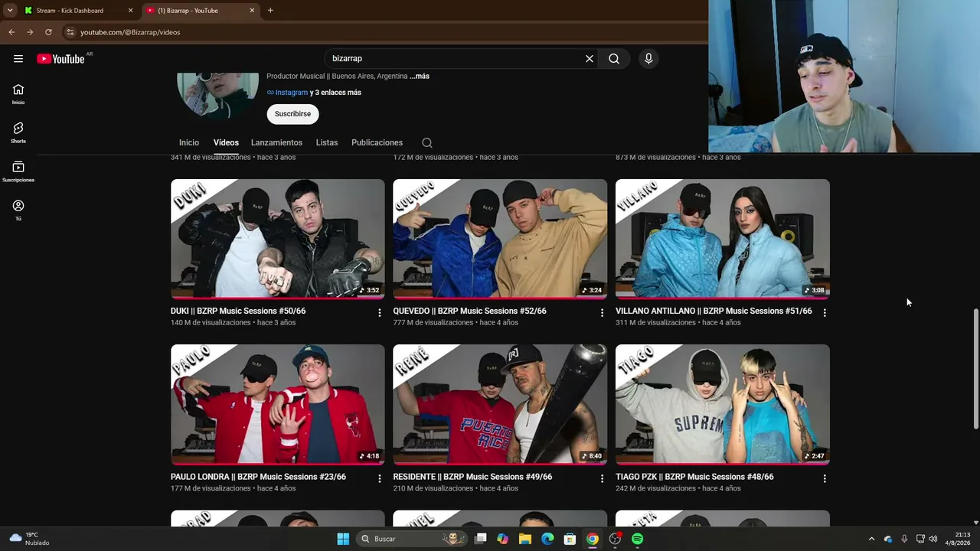980x551 pixels.
Task: Clear the bizarrap search text
Action: [590, 59]
